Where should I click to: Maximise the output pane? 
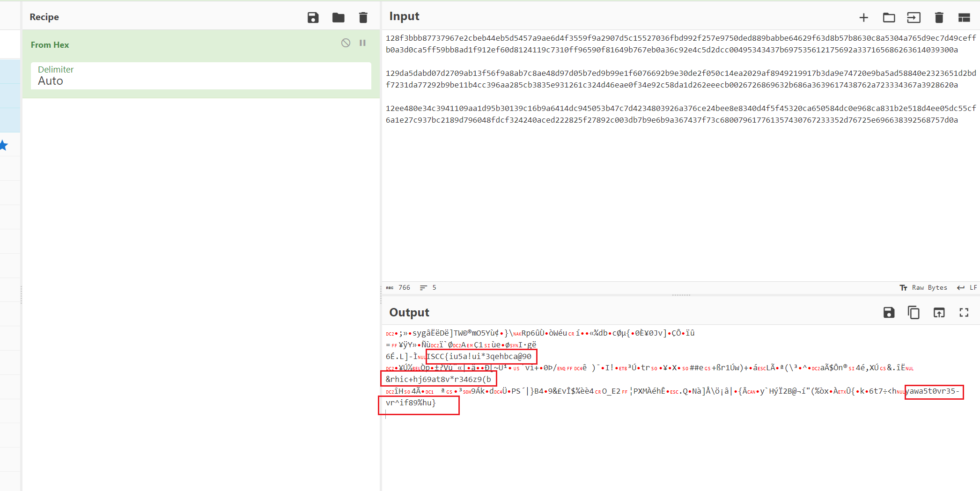(964, 313)
